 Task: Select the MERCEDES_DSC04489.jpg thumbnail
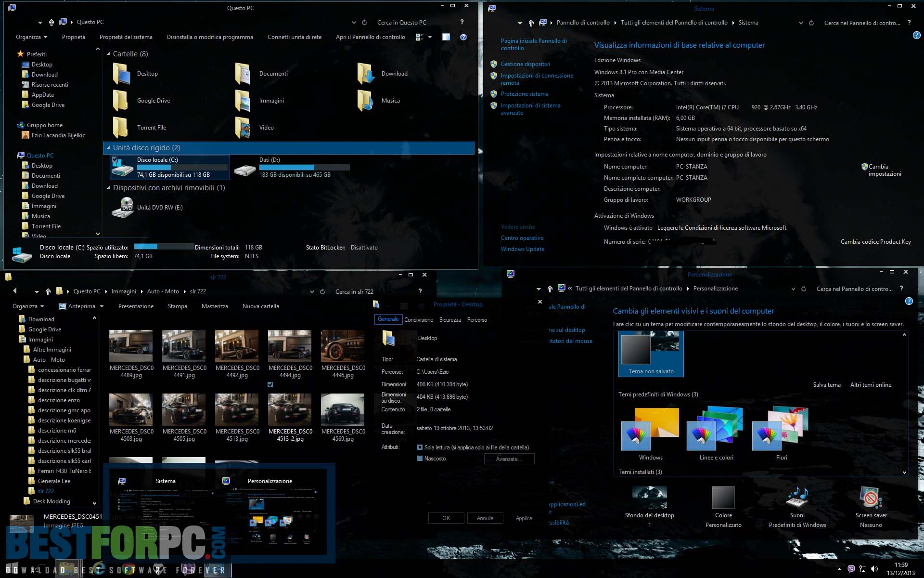click(x=131, y=346)
